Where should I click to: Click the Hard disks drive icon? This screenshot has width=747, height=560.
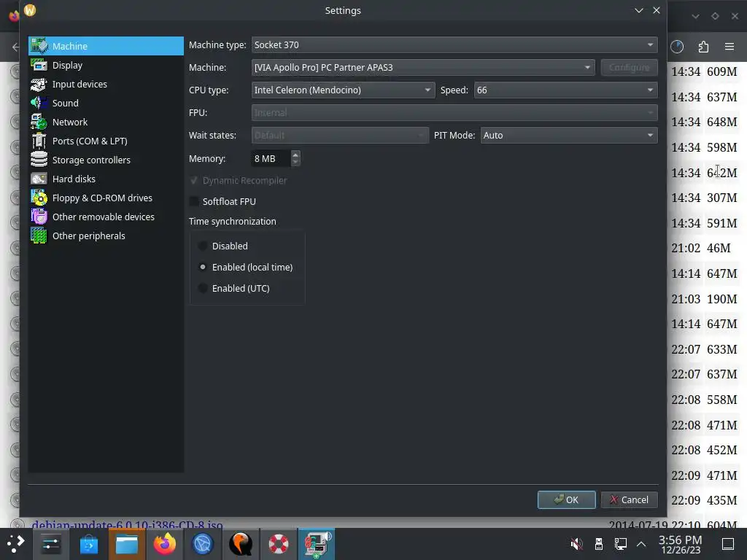tap(39, 179)
